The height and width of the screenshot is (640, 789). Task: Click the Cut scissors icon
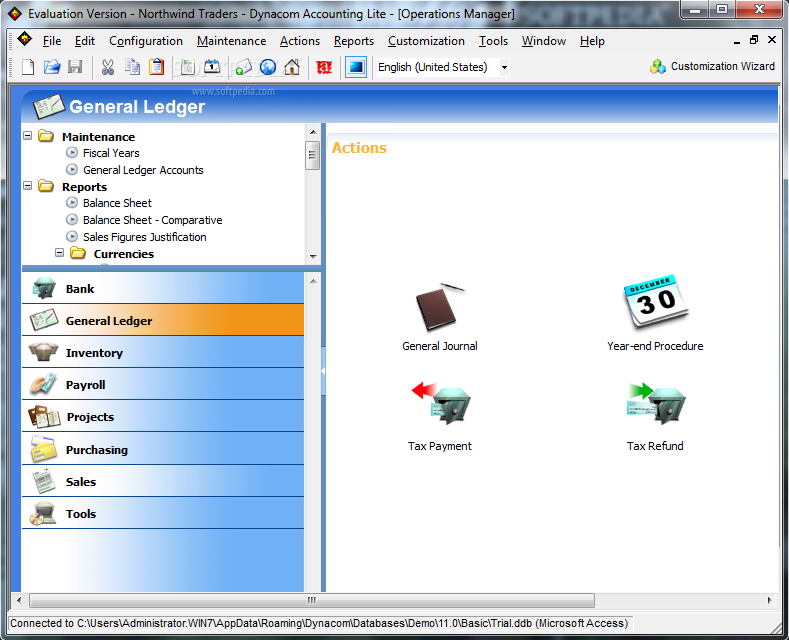coord(108,67)
